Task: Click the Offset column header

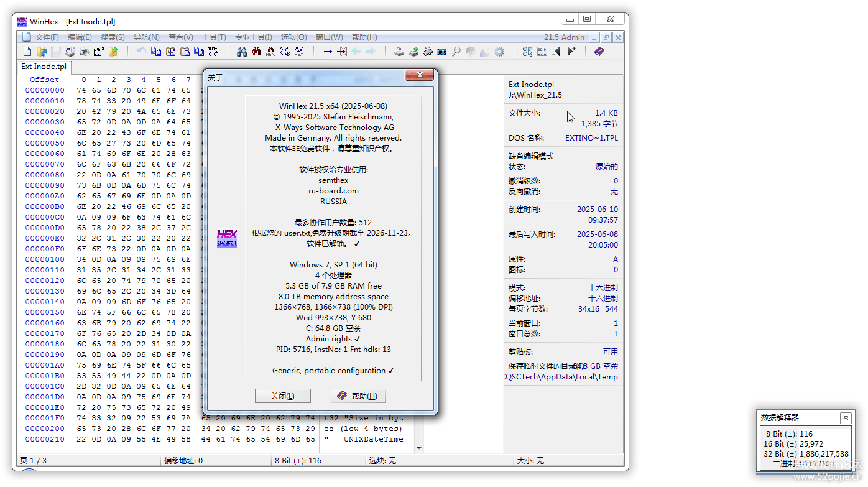Action: click(45, 80)
